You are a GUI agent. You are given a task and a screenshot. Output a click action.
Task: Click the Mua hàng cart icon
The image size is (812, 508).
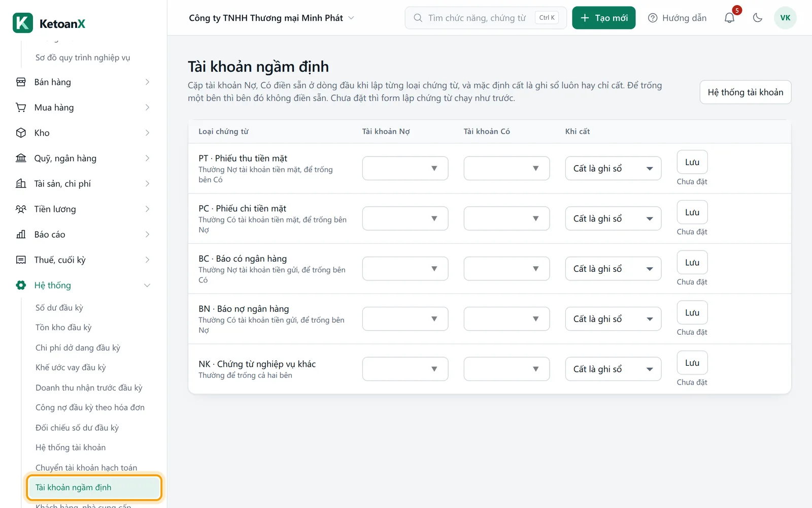[21, 107]
